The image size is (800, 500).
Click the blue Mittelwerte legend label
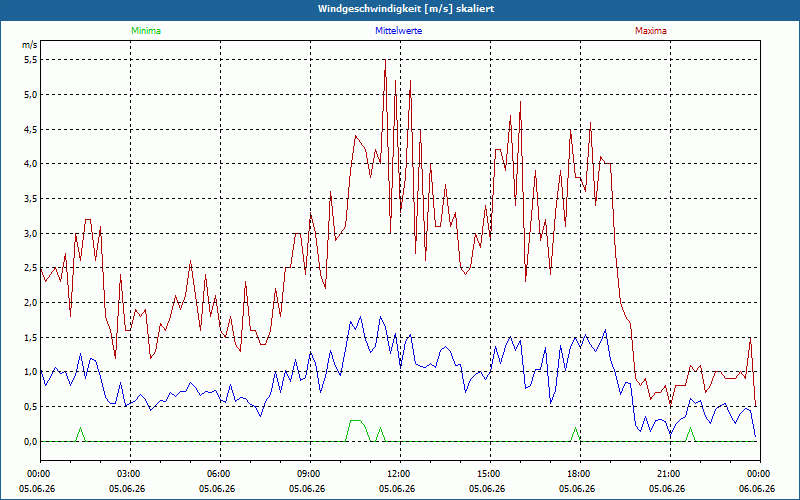(x=398, y=31)
